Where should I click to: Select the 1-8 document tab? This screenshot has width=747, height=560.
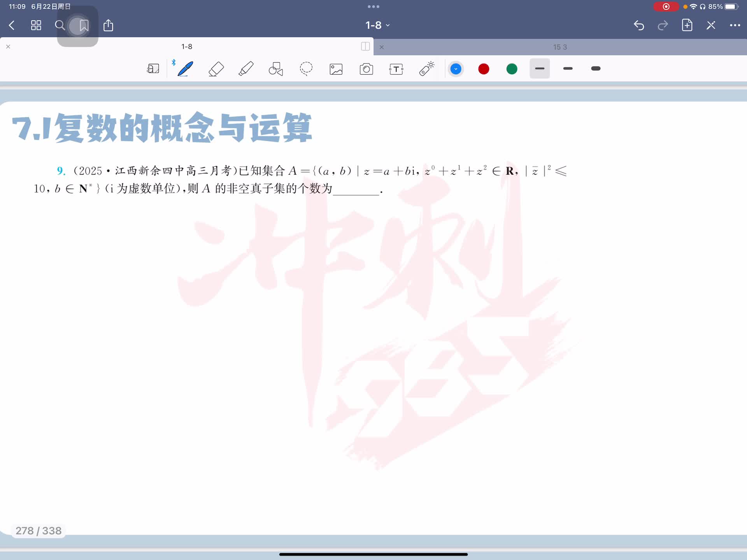(187, 47)
